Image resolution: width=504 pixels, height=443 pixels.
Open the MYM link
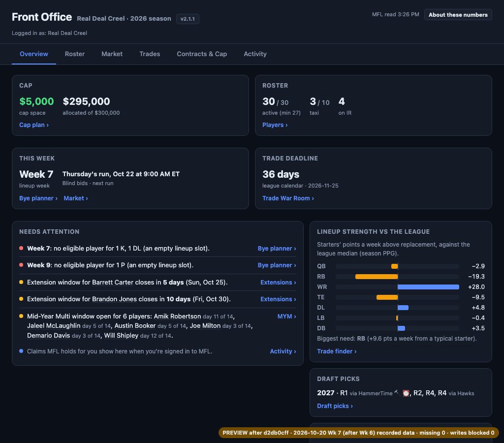[x=287, y=316]
